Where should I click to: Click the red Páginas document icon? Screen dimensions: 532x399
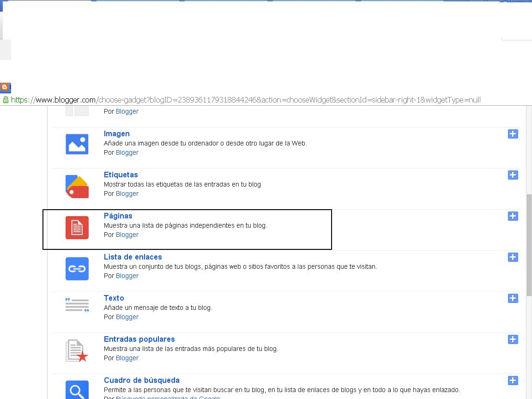[77, 228]
